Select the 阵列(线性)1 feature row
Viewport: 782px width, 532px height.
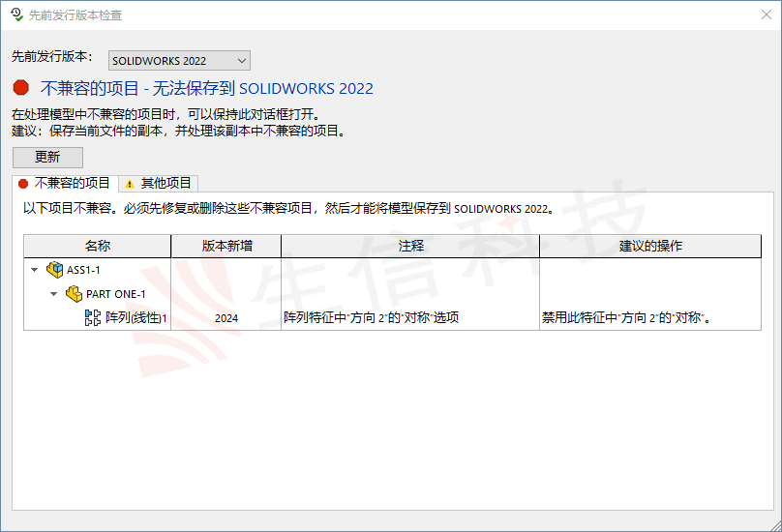(x=393, y=317)
